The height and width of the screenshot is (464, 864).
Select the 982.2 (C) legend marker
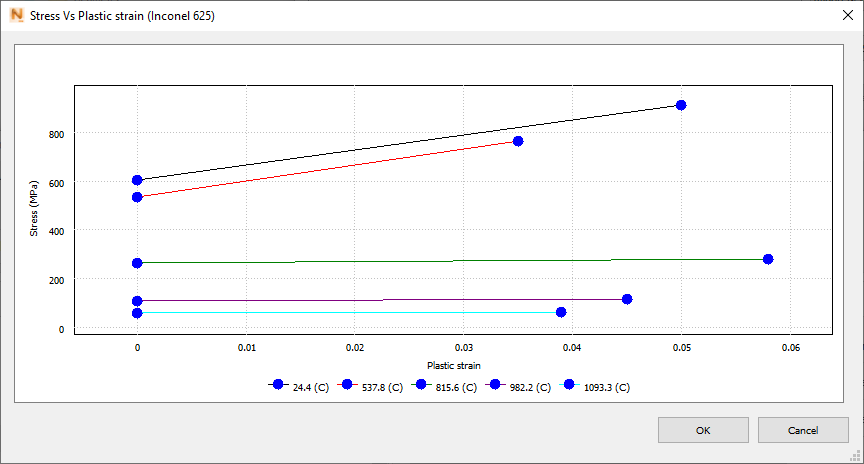pos(495,384)
